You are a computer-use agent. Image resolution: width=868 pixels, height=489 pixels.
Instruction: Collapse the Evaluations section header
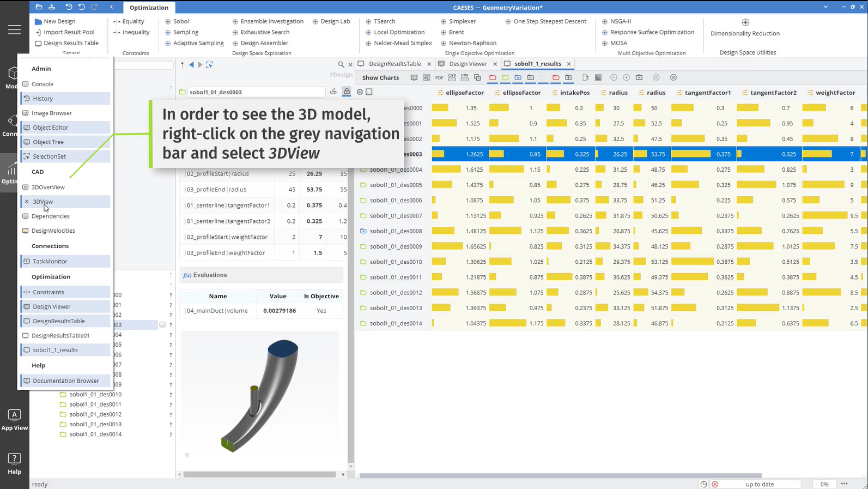click(210, 275)
